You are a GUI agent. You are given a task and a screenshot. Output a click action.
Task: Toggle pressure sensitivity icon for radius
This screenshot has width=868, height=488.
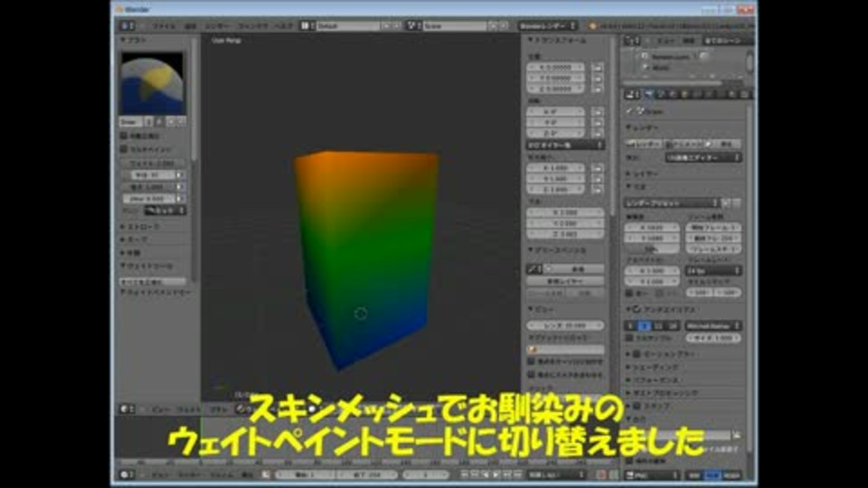[x=181, y=174]
